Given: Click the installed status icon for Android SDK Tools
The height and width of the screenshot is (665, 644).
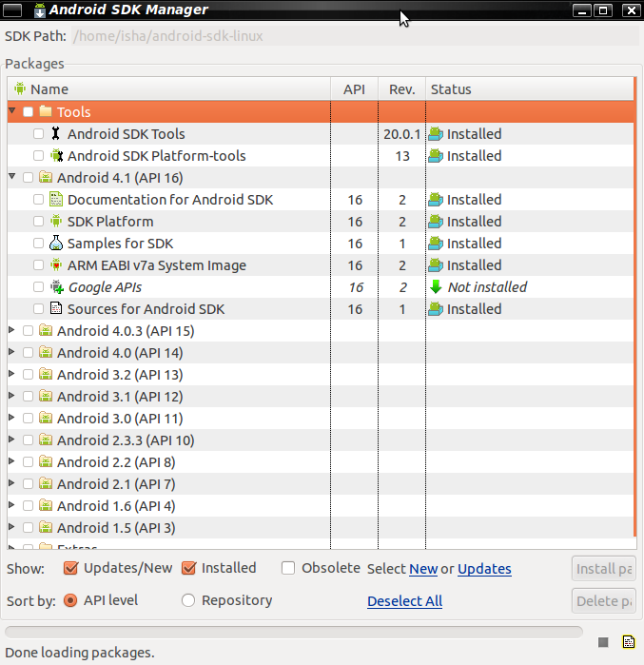Looking at the screenshot, I should pyautogui.click(x=436, y=134).
